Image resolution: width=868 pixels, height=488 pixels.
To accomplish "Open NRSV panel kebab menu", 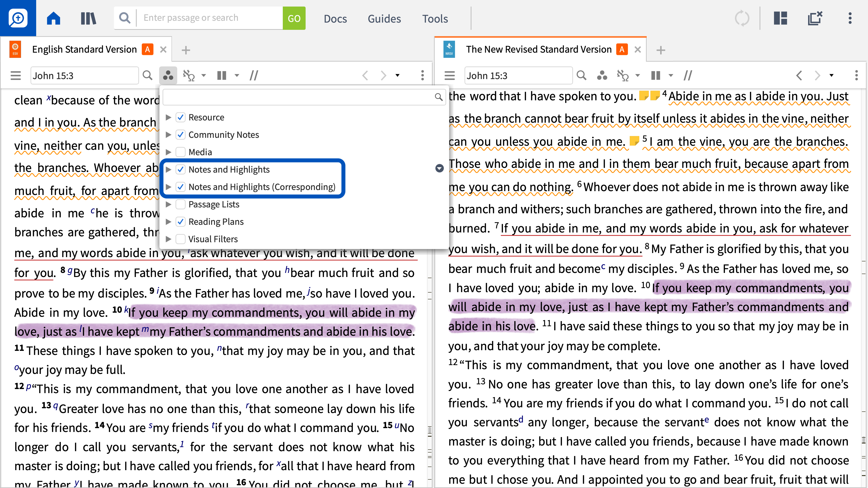I will pos(856,75).
